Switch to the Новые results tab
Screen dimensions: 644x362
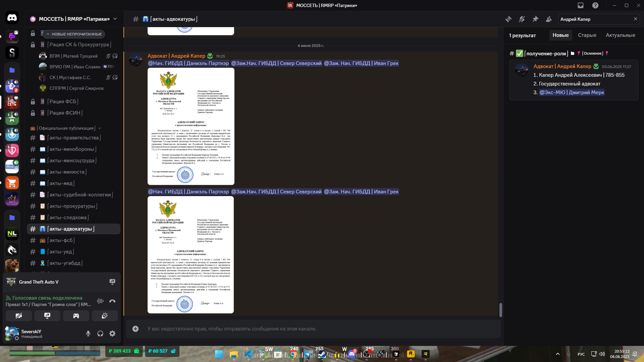(560, 35)
